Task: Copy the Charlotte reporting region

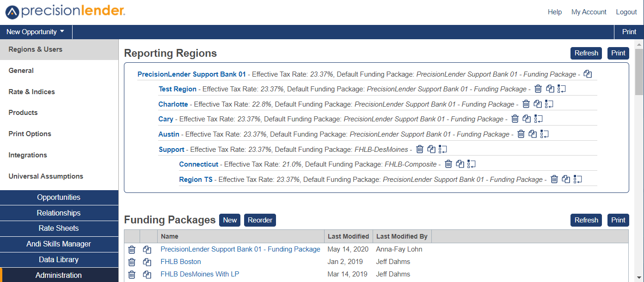Action: 538,104
